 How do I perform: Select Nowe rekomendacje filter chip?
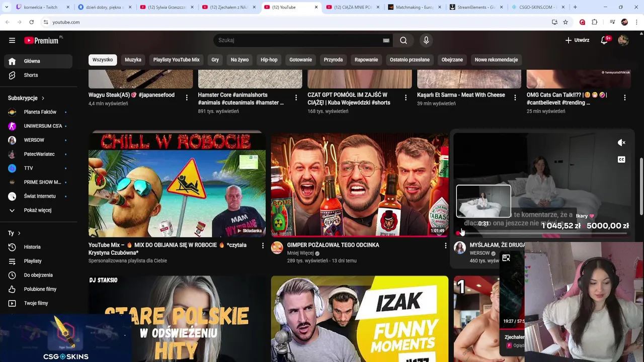[496, 60]
